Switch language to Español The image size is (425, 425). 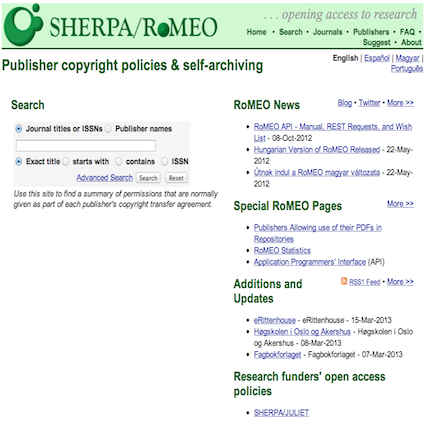tap(377, 58)
